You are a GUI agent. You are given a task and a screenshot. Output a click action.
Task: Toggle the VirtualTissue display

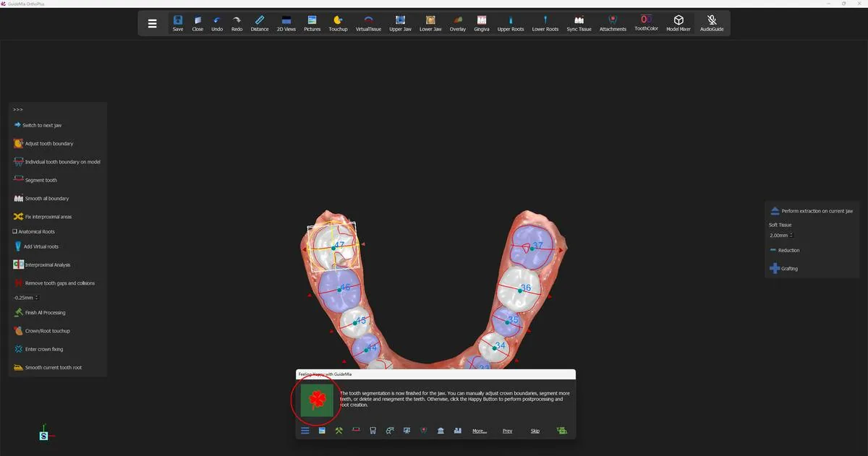(x=368, y=24)
